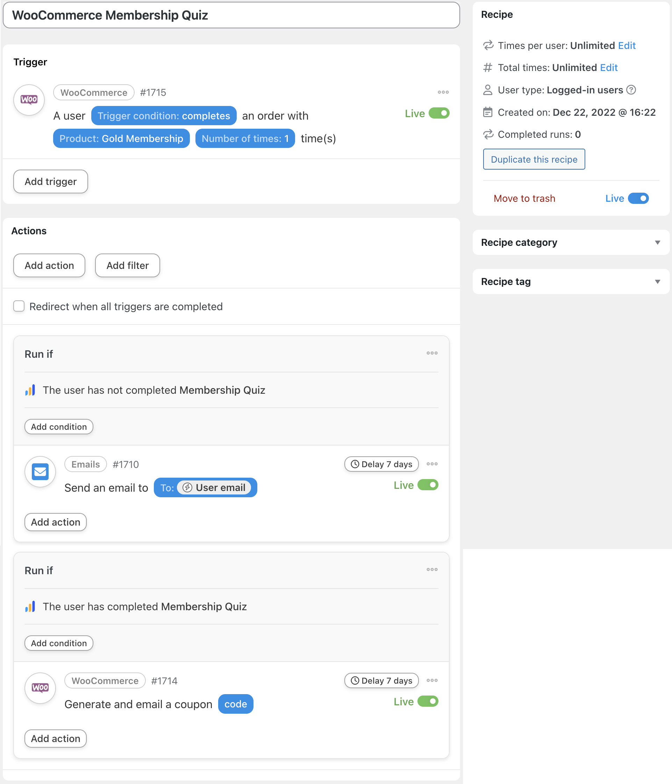Screen dimensions: 672x784
Task: Click the WooCommerce logo icon in the trigger
Action: pyautogui.click(x=29, y=100)
